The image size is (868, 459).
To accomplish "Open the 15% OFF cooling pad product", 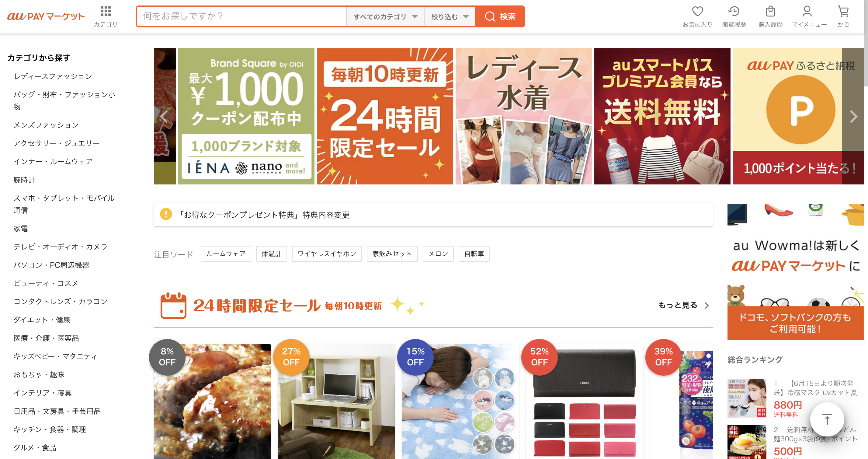I will 460,401.
